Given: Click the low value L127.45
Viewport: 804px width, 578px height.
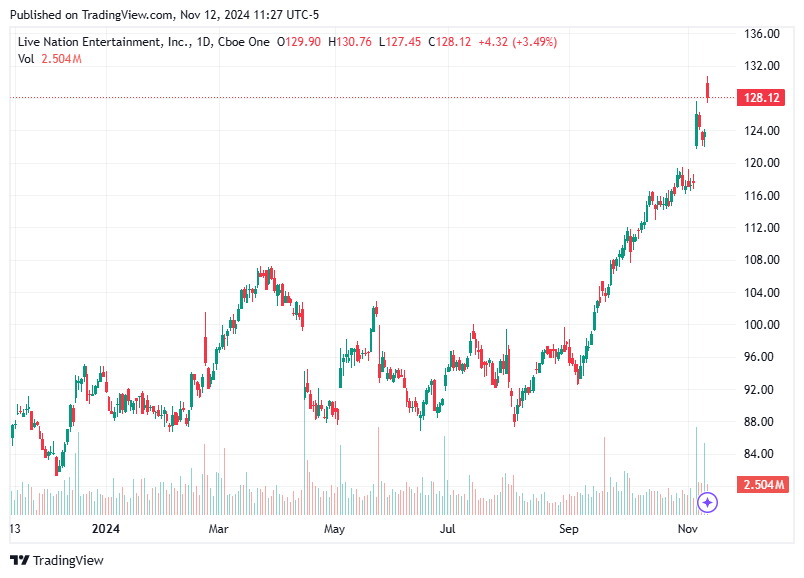Looking at the screenshot, I should click(x=400, y=42).
